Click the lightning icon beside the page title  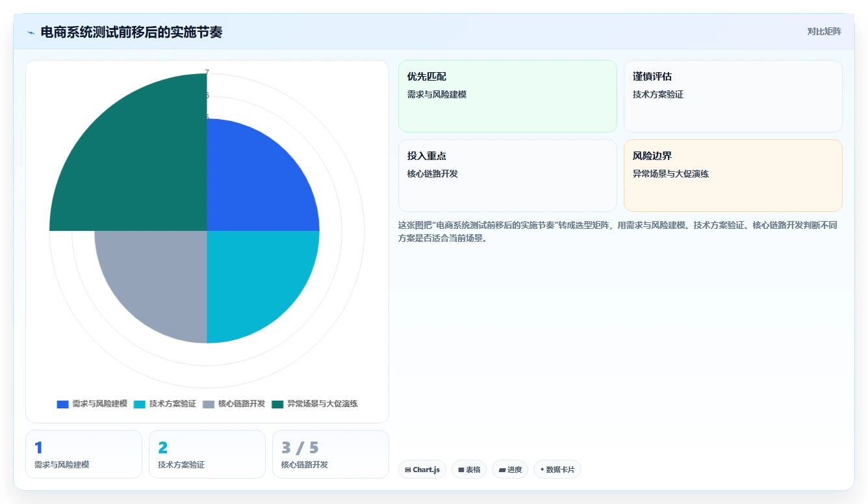pos(31,32)
